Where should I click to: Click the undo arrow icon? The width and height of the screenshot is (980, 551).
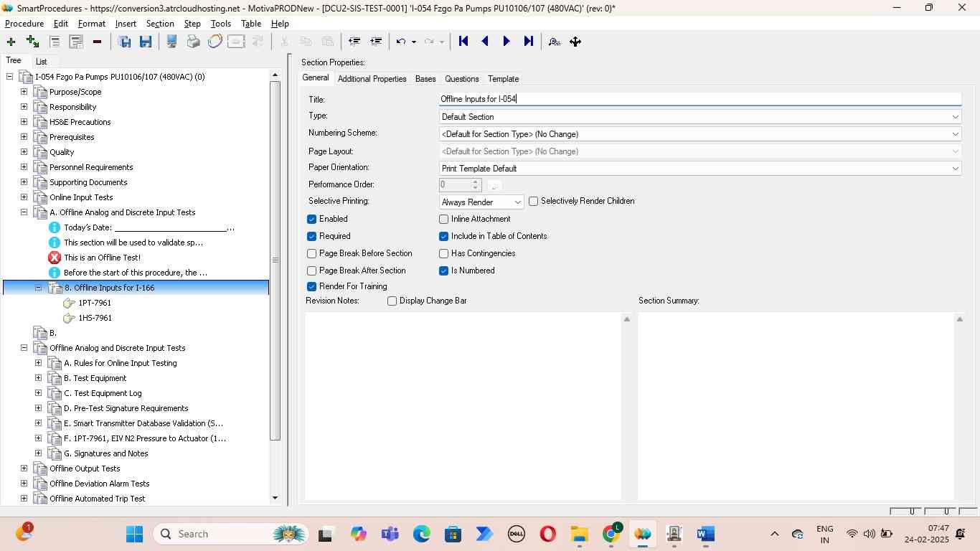pyautogui.click(x=401, y=42)
